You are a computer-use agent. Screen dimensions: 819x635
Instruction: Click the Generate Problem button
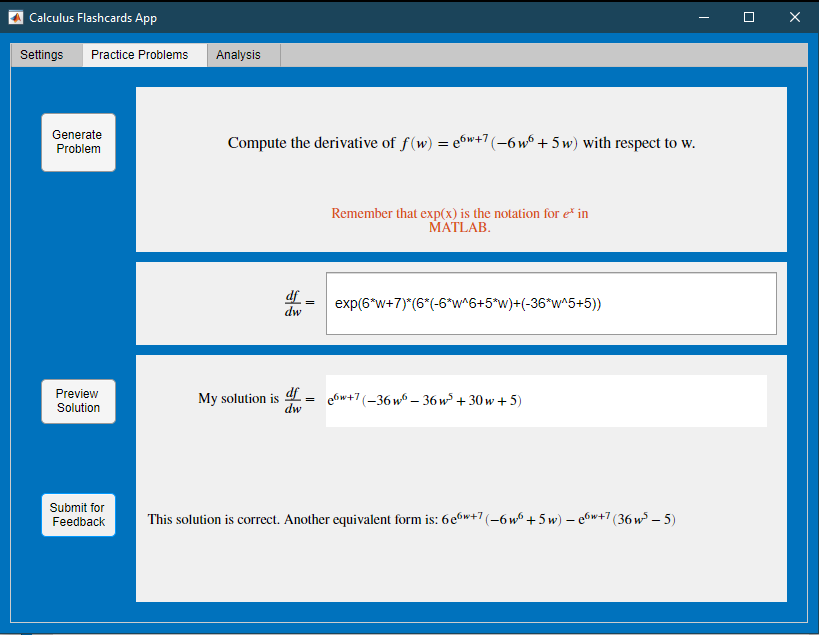pyautogui.click(x=78, y=142)
